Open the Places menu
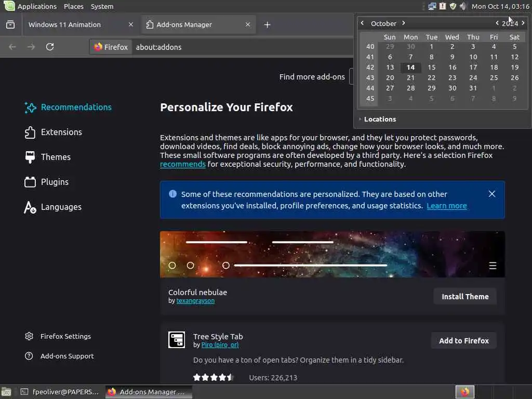The width and height of the screenshot is (532, 399). coord(74,6)
